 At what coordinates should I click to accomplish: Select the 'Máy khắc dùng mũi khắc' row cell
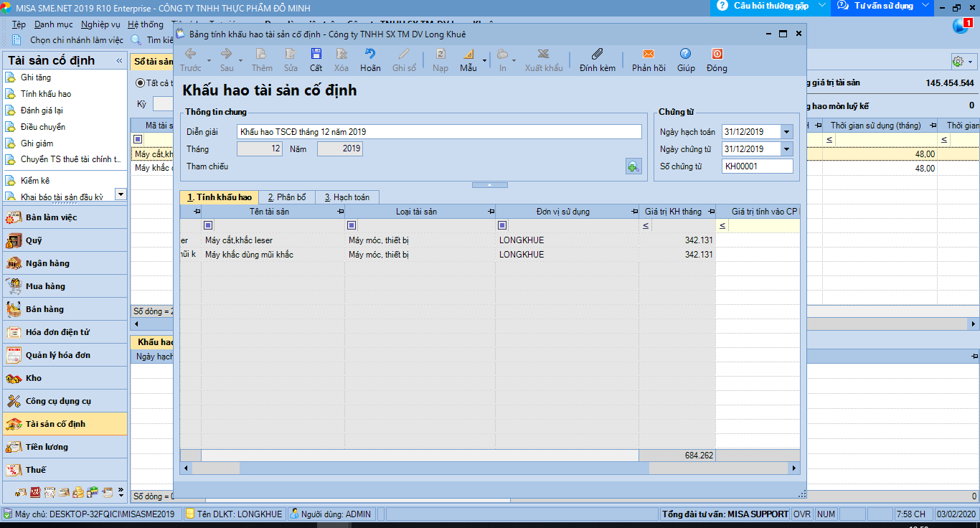pos(273,255)
